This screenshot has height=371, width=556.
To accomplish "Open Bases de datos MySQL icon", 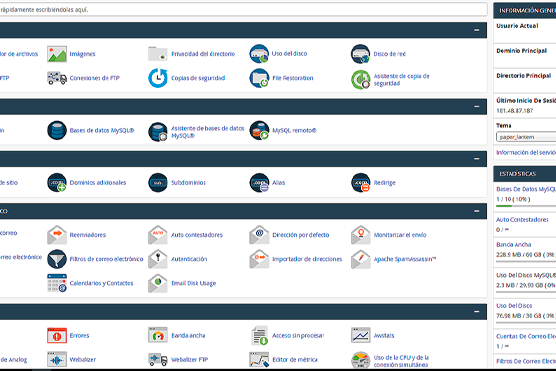I will pos(57,130).
